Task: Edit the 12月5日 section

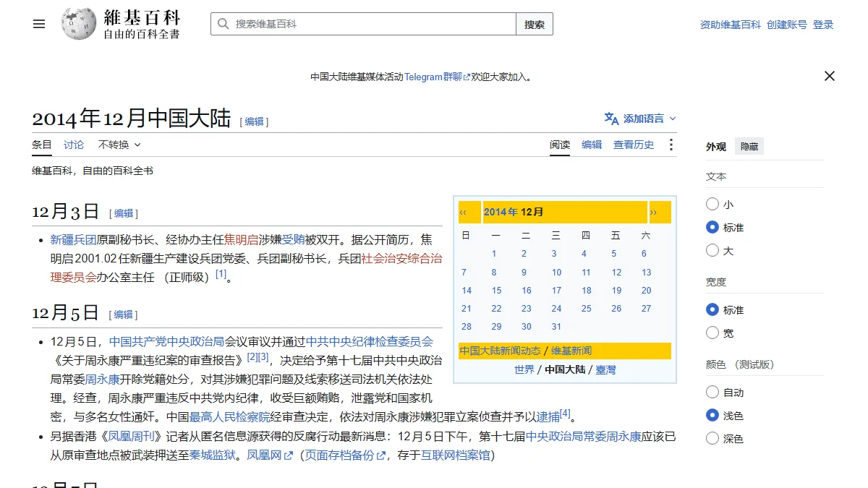Action: [124, 314]
